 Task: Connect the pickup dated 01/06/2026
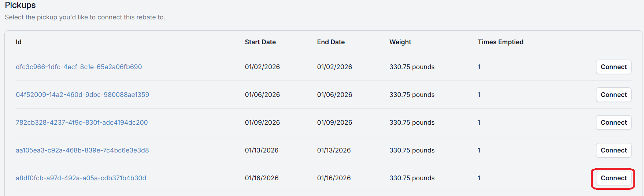tap(613, 95)
